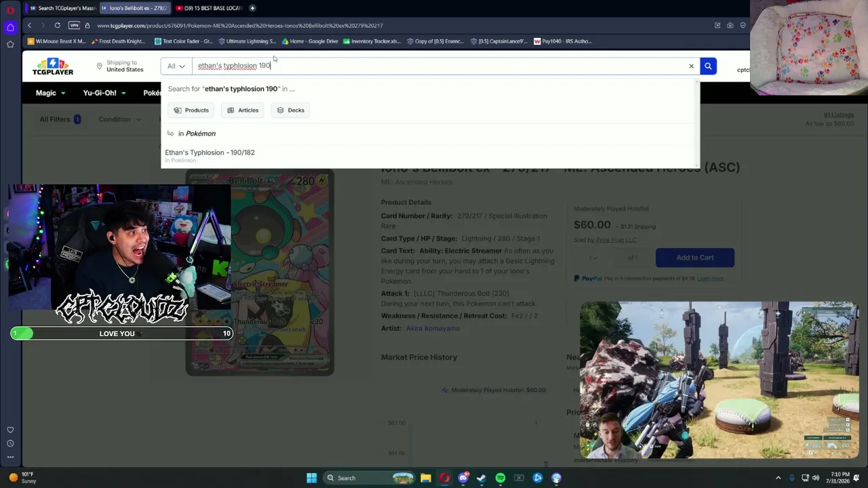868x488 pixels.
Task: Expand the Yu-Gi-Oh! menu
Action: coord(104,93)
